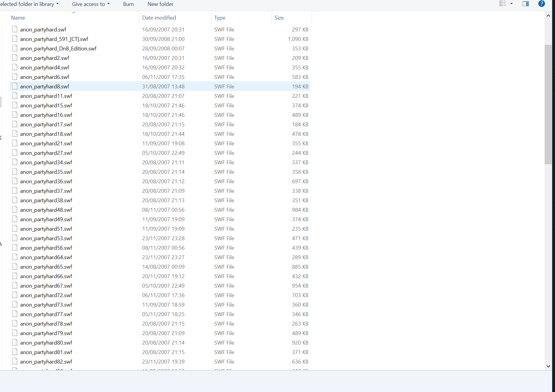Viewport: 555px width, 392px height.
Task: Click the file icon of anon_partyhard18.swf
Action: pyautogui.click(x=15, y=133)
